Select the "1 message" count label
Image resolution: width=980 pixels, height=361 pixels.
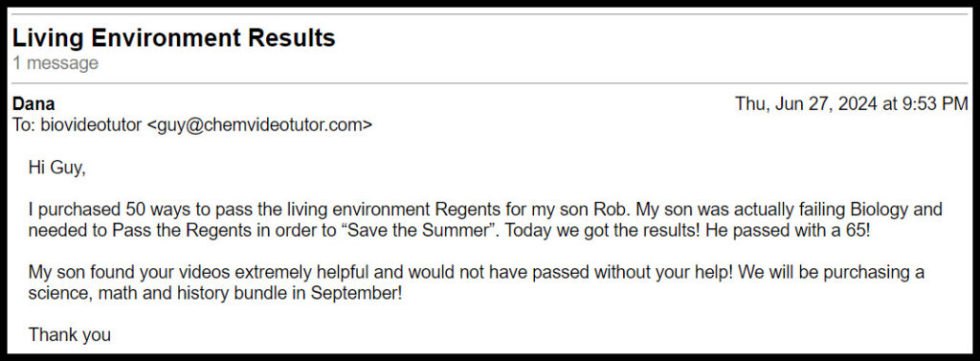(x=55, y=63)
